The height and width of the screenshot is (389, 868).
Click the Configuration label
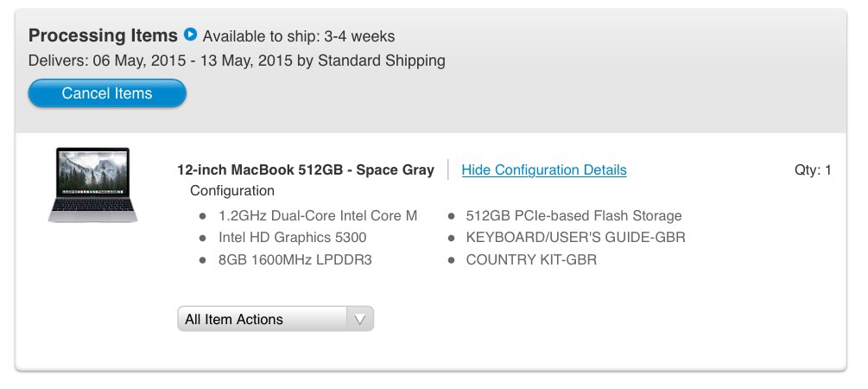point(232,191)
